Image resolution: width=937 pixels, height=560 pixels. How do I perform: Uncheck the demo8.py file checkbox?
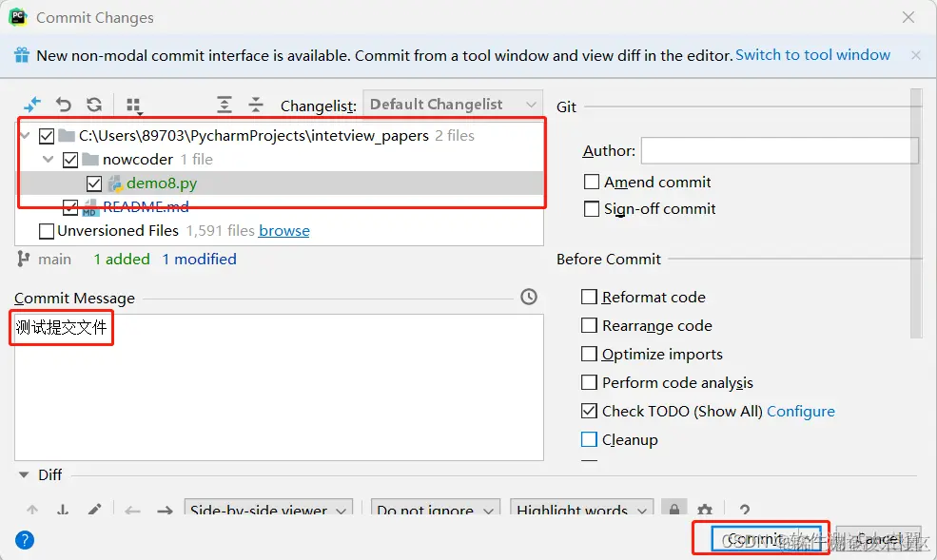[94, 183]
